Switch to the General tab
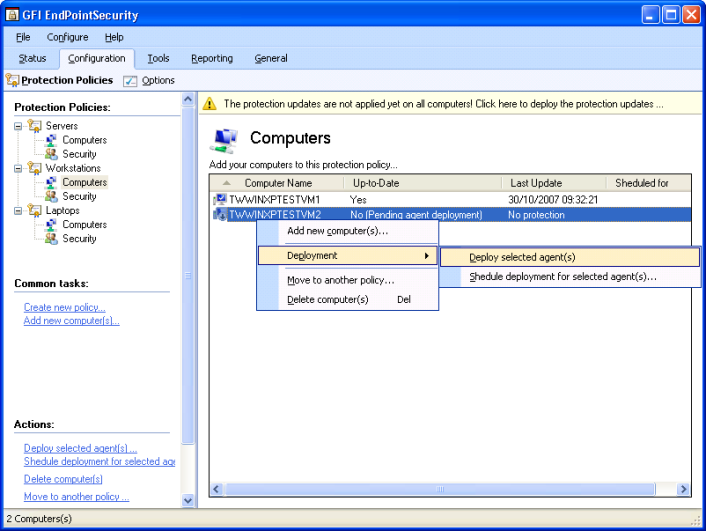Image resolution: width=706 pixels, height=531 pixels. pos(271,59)
